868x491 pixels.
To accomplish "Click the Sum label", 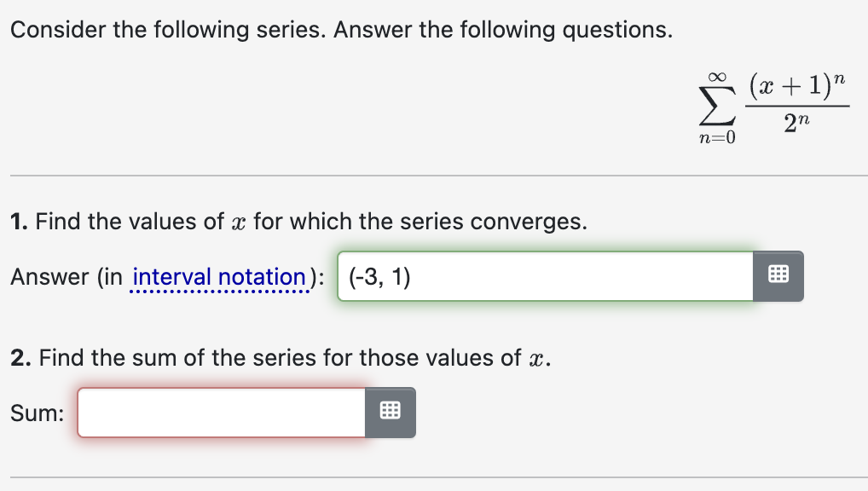I will (x=36, y=412).
